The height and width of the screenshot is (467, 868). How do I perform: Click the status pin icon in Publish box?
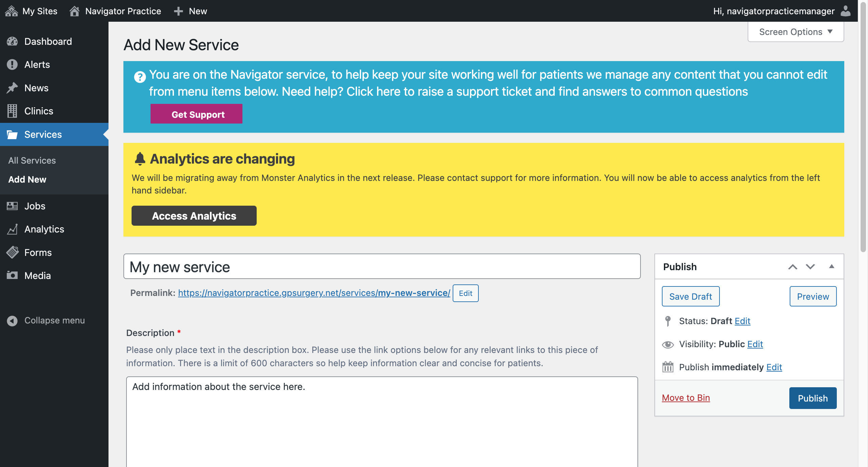668,321
